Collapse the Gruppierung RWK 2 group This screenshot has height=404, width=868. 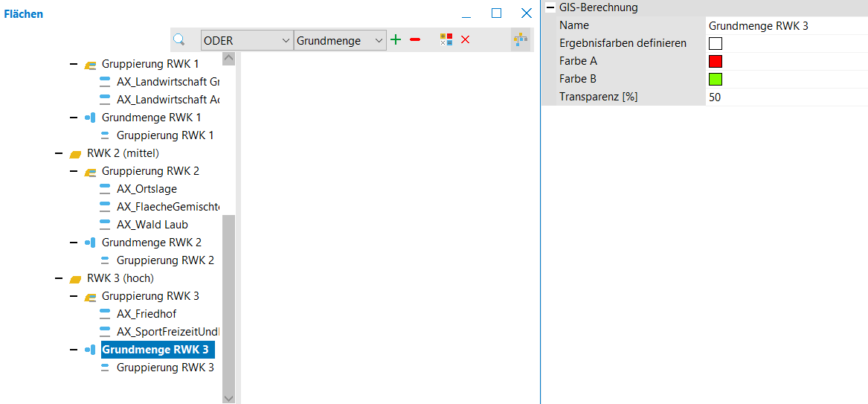(74, 172)
